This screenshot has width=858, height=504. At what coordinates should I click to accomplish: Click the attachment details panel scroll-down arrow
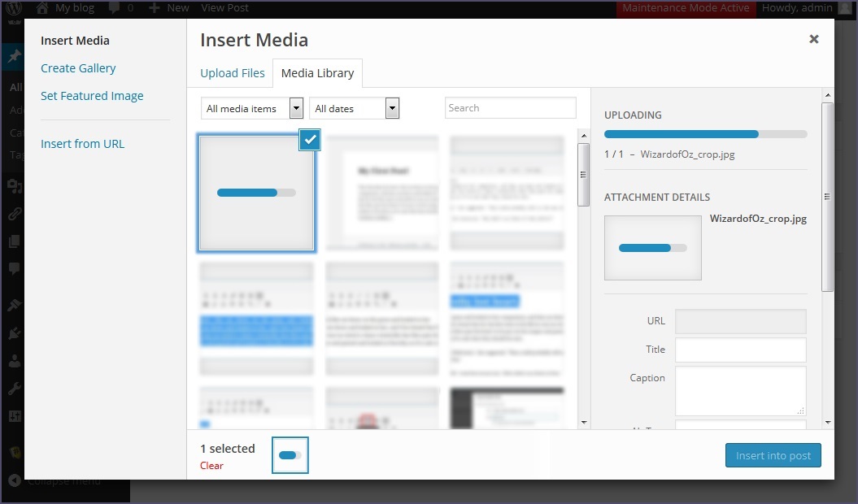point(828,423)
